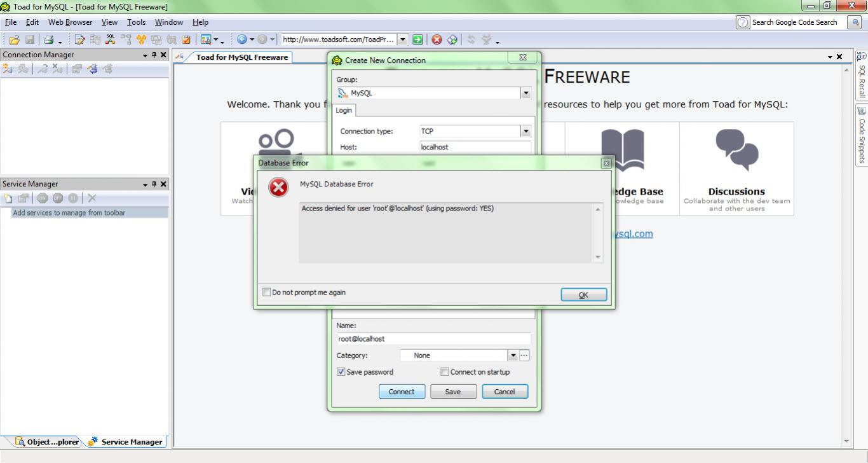Click the help question-mark icon beside search box
This screenshot has height=463, width=868.
[742, 22]
